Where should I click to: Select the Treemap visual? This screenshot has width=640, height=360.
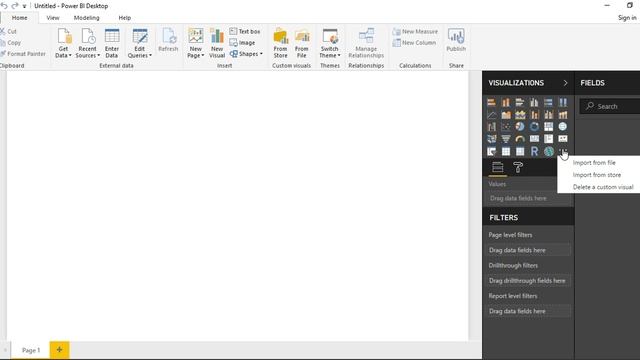[x=549, y=127]
